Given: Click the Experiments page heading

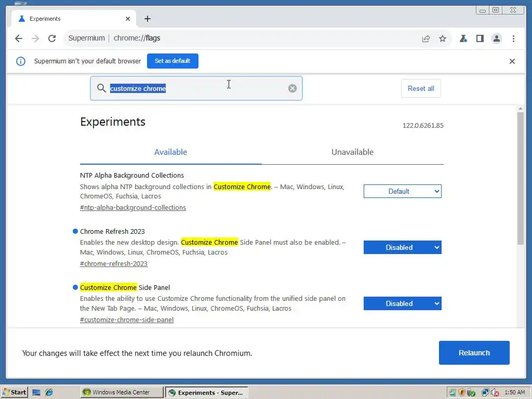Looking at the screenshot, I should (x=113, y=122).
